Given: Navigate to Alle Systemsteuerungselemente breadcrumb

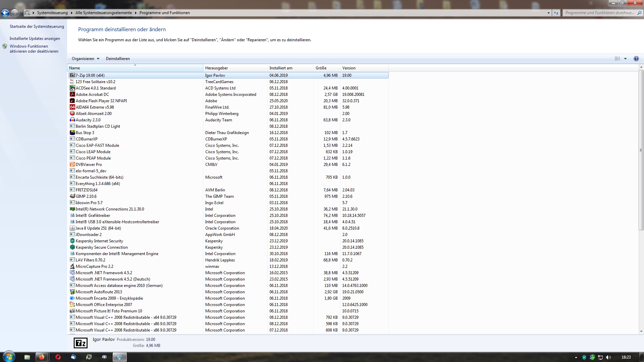Looking at the screenshot, I should coord(103,13).
